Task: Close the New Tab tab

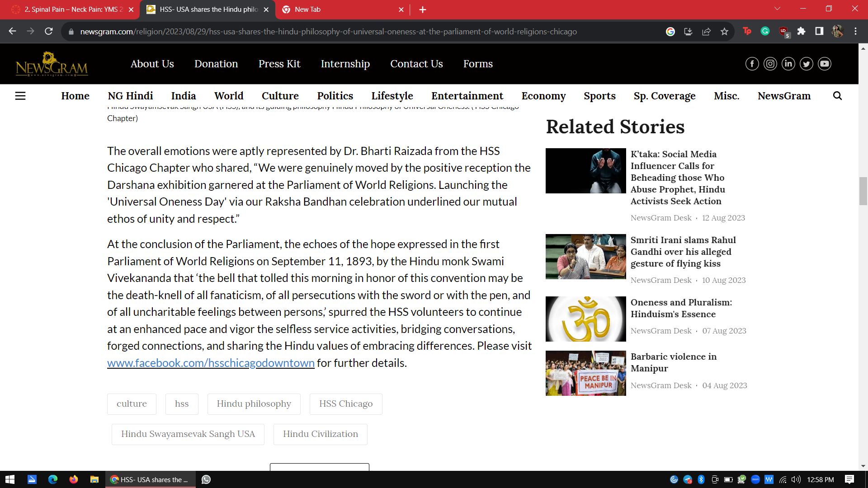Action: (x=401, y=9)
